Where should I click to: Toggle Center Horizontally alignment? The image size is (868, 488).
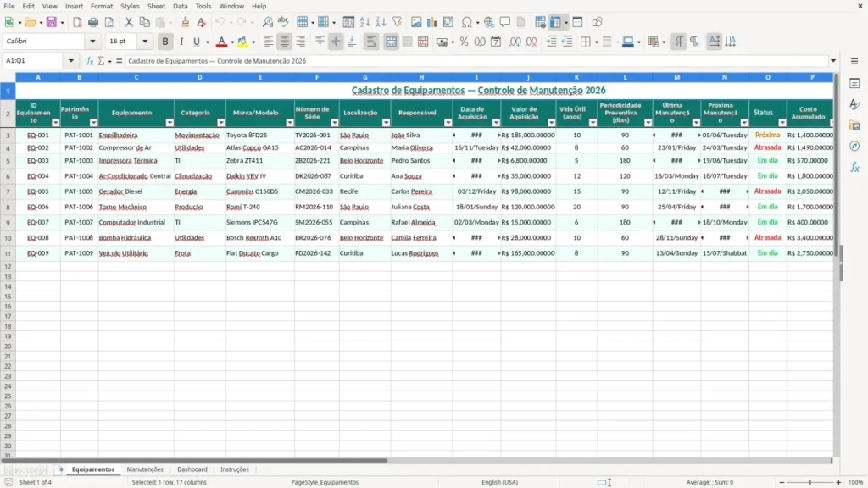point(285,42)
